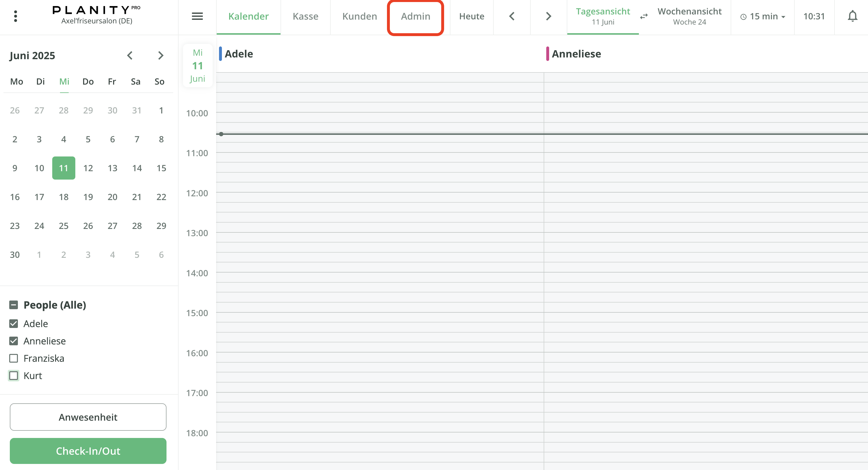This screenshot has height=470, width=868.
Task: Uncheck the Adele checkbox
Action: click(x=14, y=323)
